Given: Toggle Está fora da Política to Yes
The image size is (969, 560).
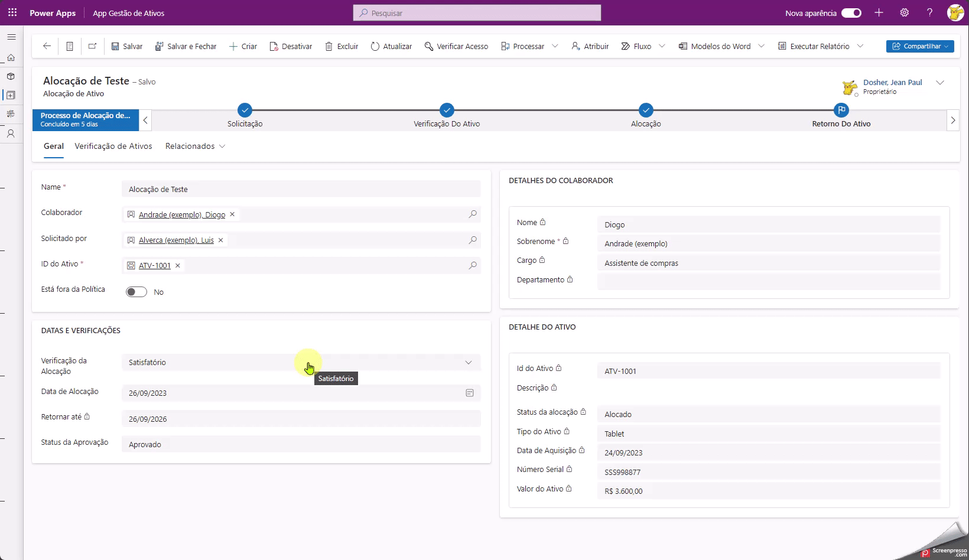Looking at the screenshot, I should coord(135,291).
